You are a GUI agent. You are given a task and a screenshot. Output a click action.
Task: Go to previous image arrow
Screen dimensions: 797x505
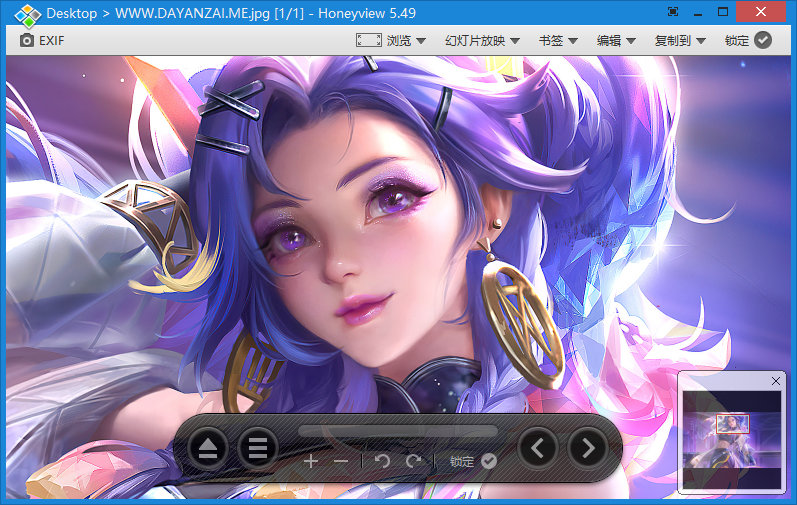pos(538,448)
